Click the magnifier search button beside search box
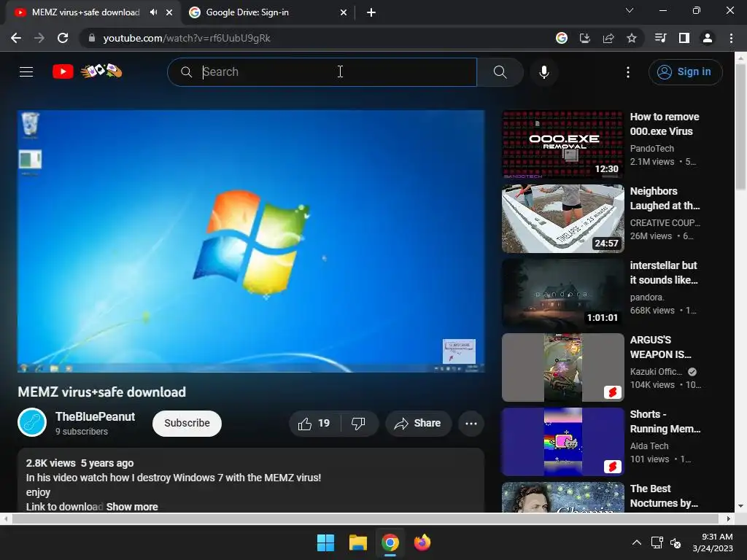Viewport: 747px width, 560px height. (500, 72)
